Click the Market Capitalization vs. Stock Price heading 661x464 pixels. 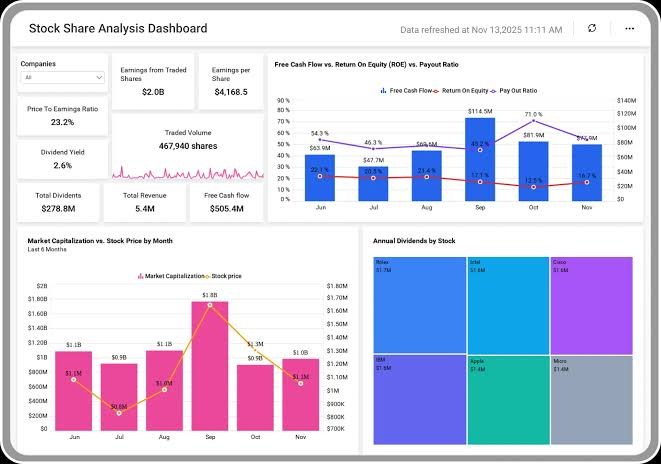100,241
